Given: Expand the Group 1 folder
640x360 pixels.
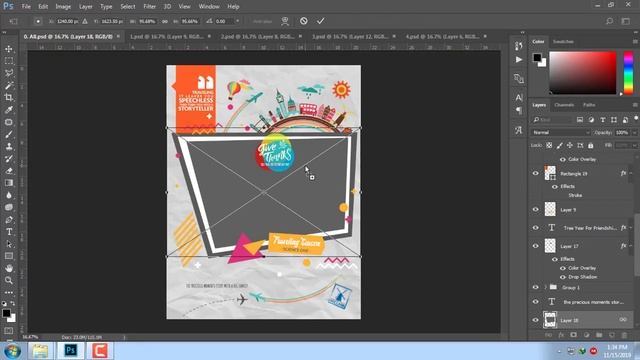Looking at the screenshot, I should click(545, 287).
